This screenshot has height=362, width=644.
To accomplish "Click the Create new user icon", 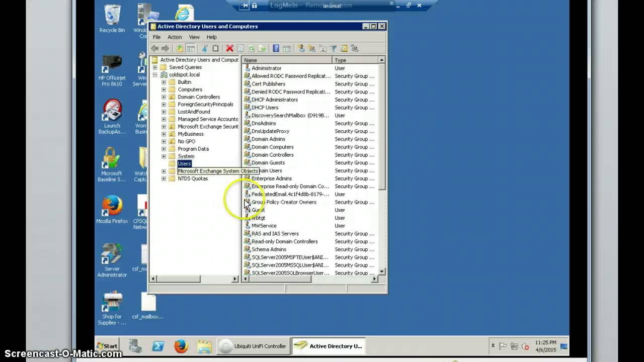I will tap(301, 48).
